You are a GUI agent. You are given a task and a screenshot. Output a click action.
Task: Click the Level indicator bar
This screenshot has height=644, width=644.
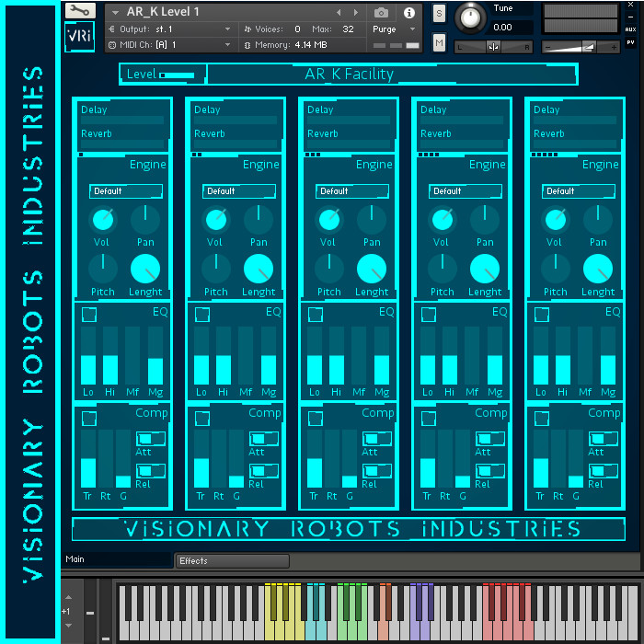point(177,75)
